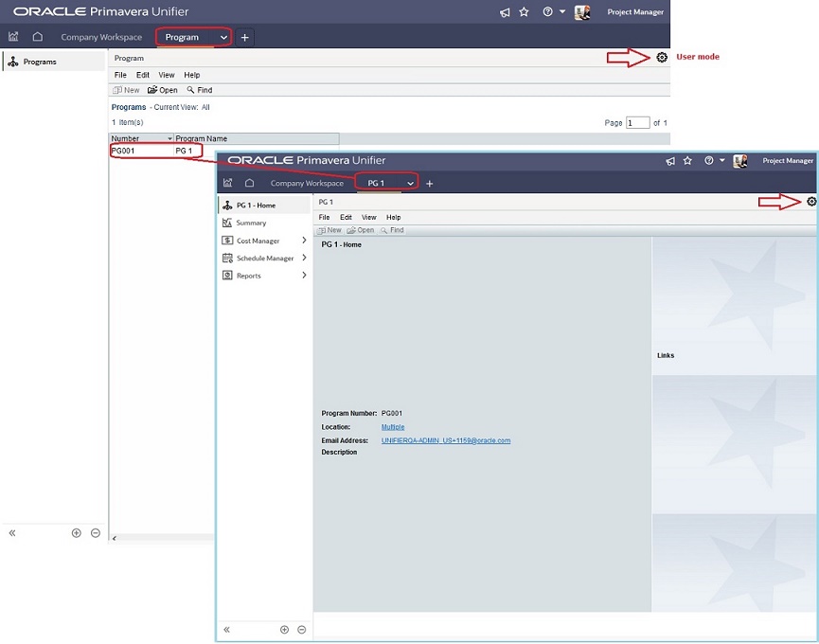Click the page number input field
The width and height of the screenshot is (819, 644).
[x=638, y=123]
